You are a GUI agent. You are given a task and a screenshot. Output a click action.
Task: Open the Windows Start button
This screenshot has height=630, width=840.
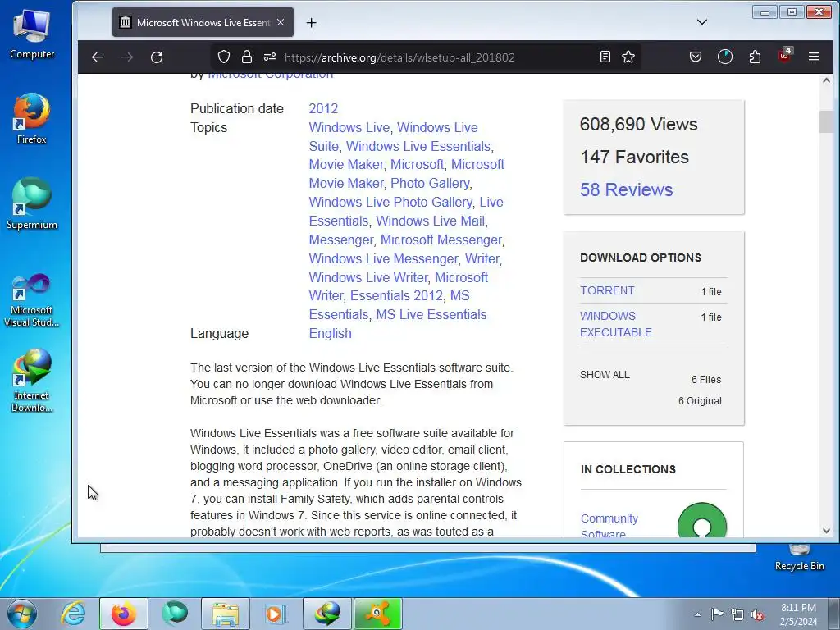tap(22, 614)
